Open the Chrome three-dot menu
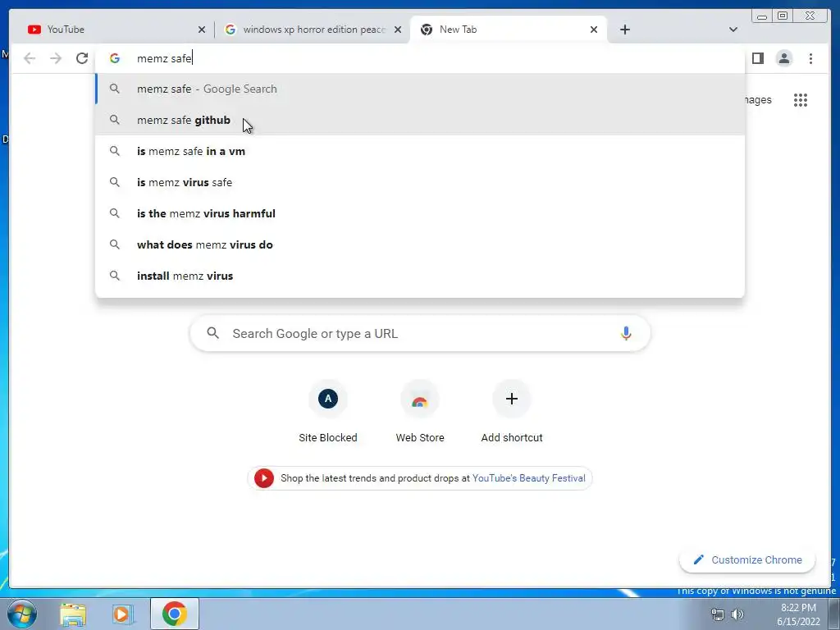 [810, 58]
